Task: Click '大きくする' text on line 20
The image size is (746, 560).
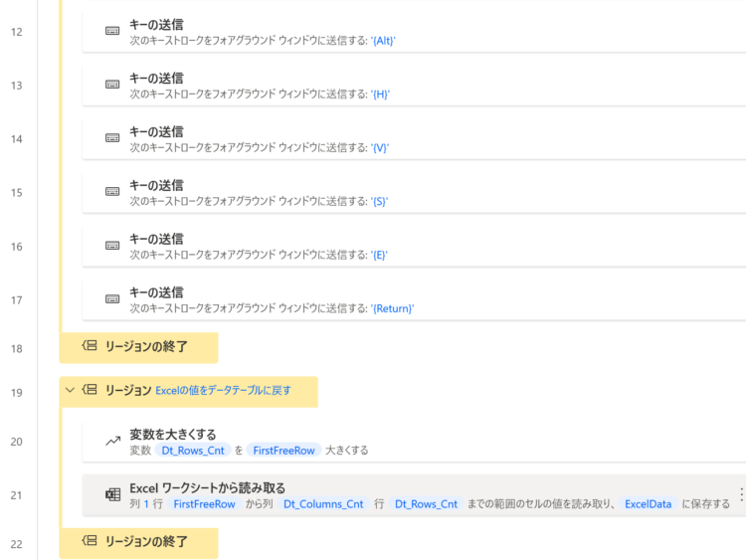Action: [x=347, y=451]
